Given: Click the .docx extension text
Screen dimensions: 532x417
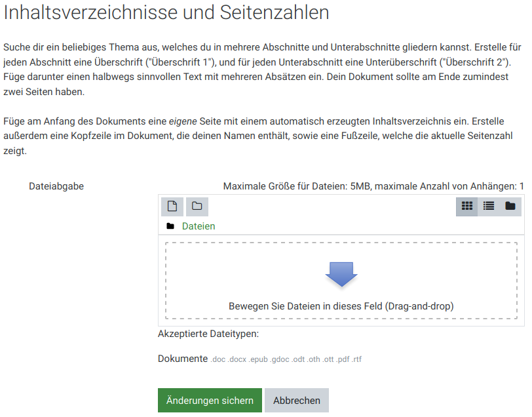Looking at the screenshot, I should (237, 360).
